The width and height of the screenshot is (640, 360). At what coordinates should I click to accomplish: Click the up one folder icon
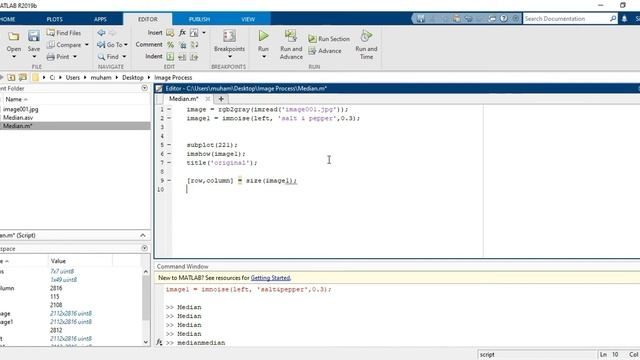[11, 77]
